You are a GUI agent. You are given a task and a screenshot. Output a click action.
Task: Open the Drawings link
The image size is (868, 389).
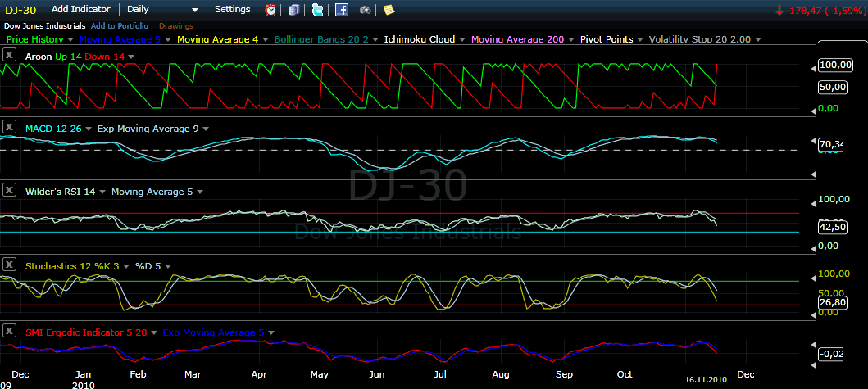point(176,26)
